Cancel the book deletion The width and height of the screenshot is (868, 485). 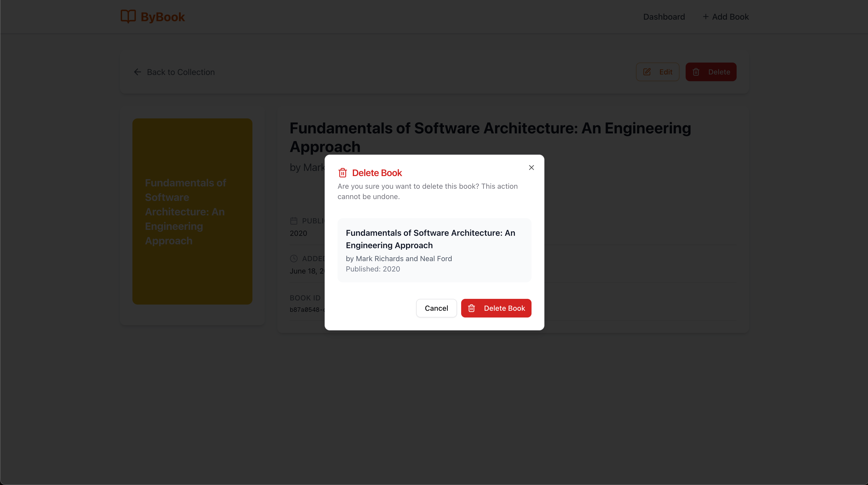coord(436,308)
